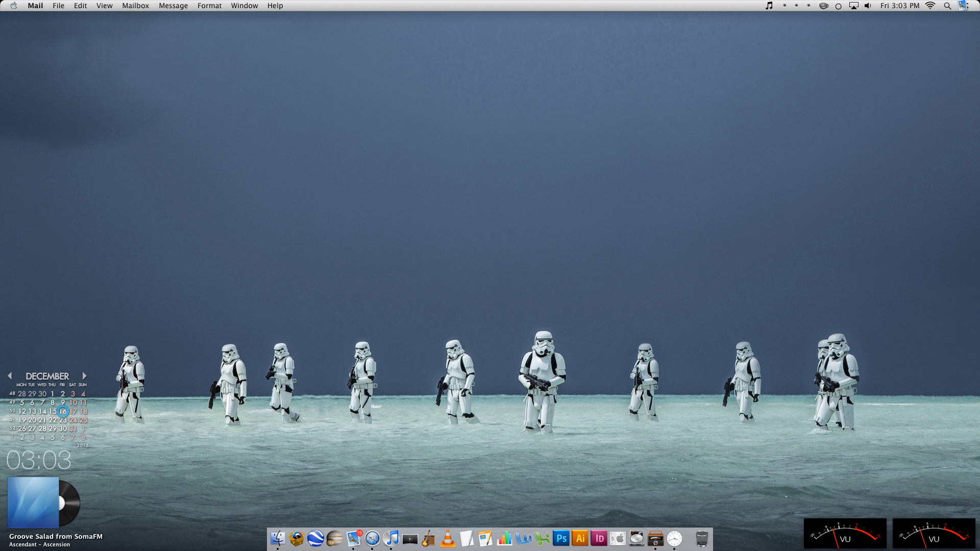
Task: Launch Safari from the dock
Action: pyautogui.click(x=373, y=538)
